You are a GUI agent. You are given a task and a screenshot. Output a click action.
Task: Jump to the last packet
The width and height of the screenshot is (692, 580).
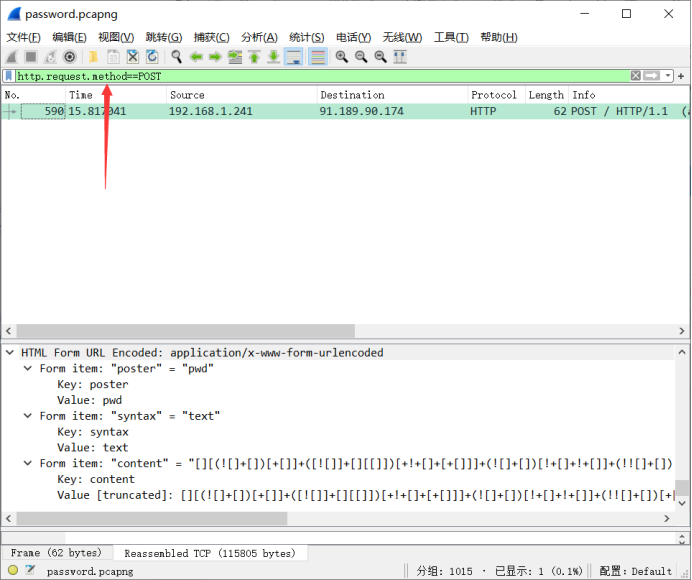274,57
